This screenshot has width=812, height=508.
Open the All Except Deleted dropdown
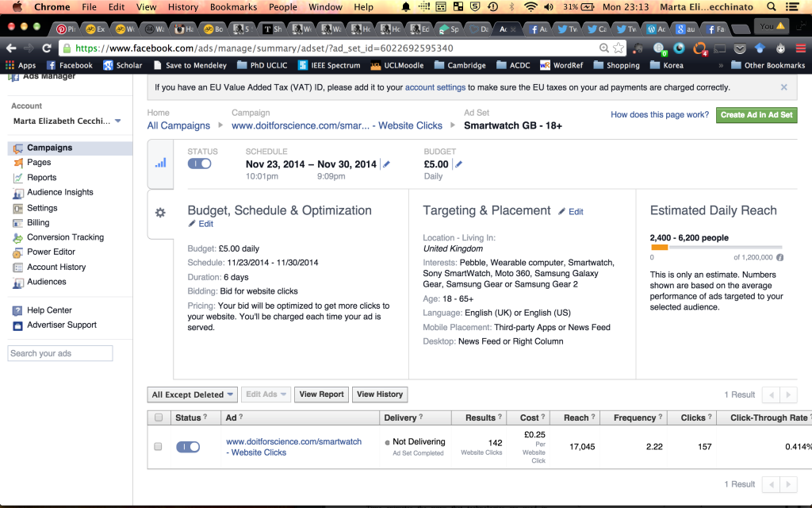(x=193, y=394)
